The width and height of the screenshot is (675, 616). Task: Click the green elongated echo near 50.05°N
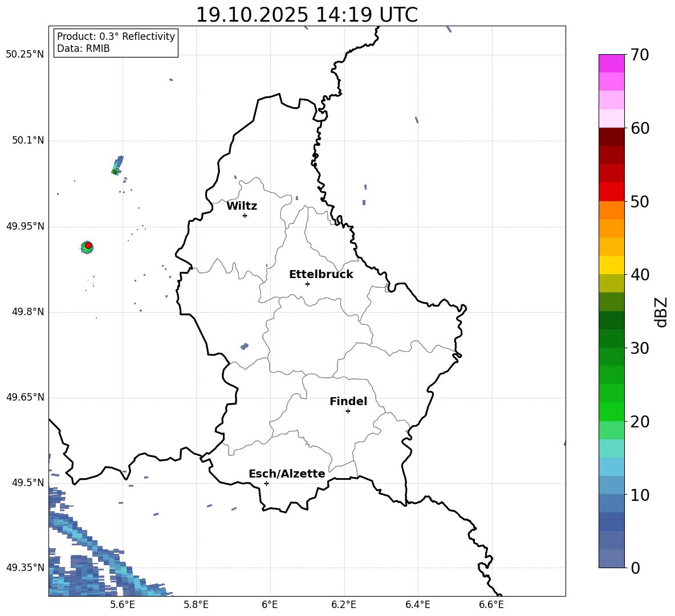pyautogui.click(x=117, y=165)
